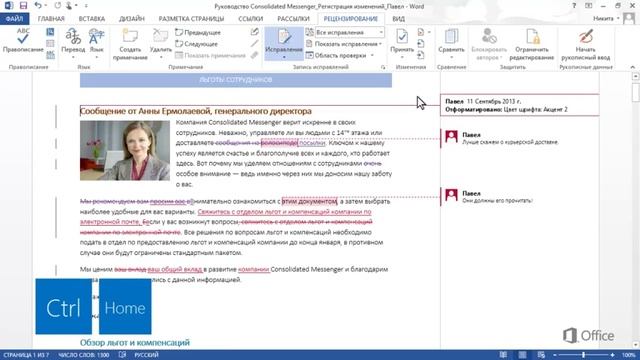Screen dimensions: 640x360
Task: Open Word help question mark
Action: [x=574, y=6]
